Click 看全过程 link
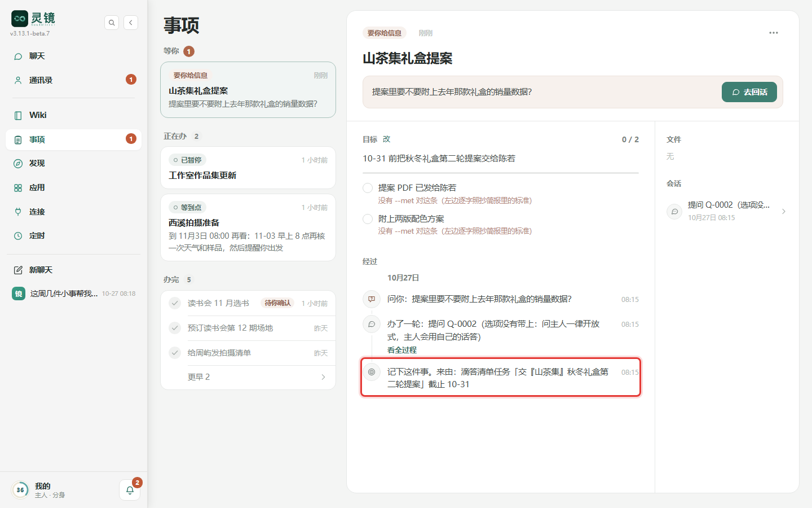 [402, 350]
